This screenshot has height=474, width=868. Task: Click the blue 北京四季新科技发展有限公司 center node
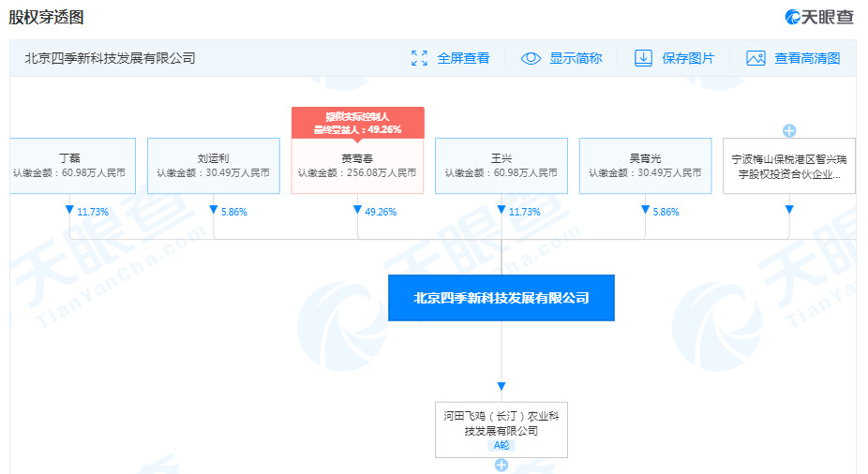click(501, 298)
